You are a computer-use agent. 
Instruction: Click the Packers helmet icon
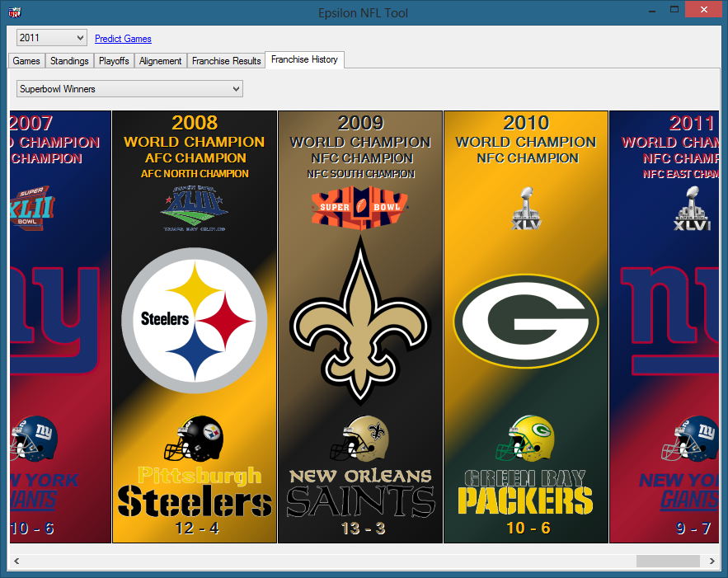526,439
